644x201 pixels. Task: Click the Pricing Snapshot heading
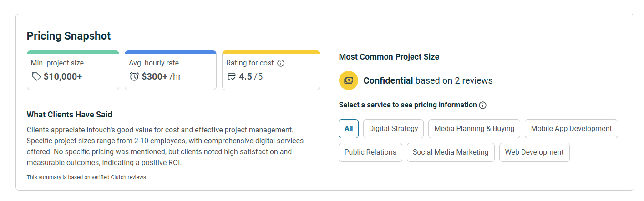tap(69, 36)
